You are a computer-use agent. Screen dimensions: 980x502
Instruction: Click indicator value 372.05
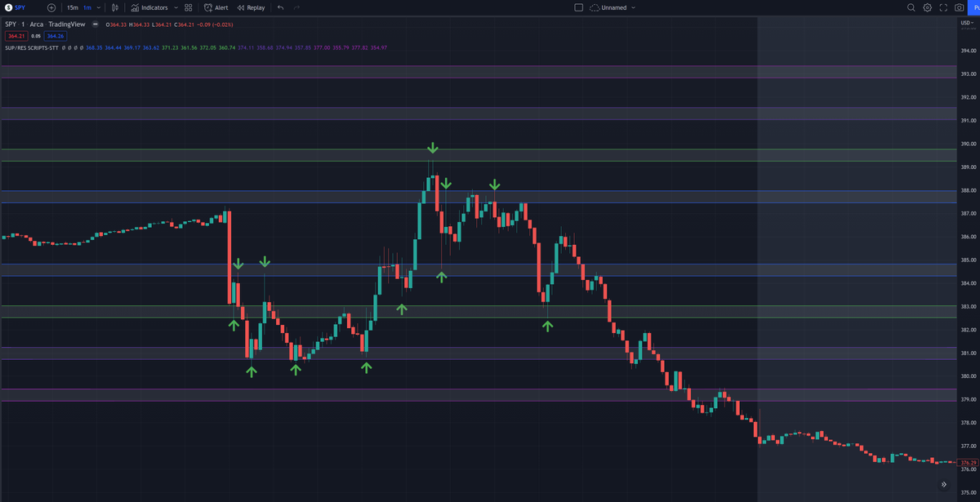208,47
